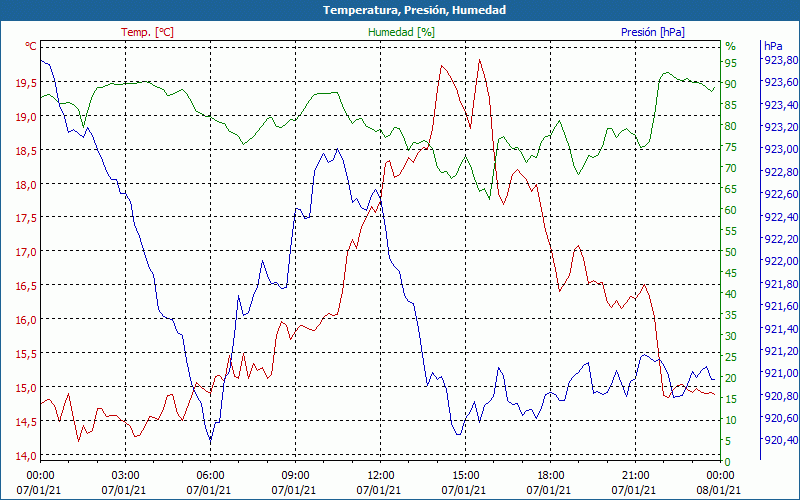Click the 'hPa' unit label on pressure axis
800x500 pixels.
pyautogui.click(x=773, y=46)
